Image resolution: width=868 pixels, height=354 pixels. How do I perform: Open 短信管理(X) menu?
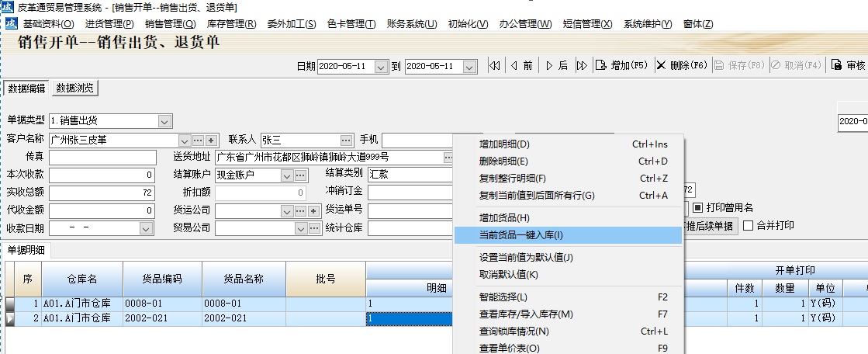587,24
